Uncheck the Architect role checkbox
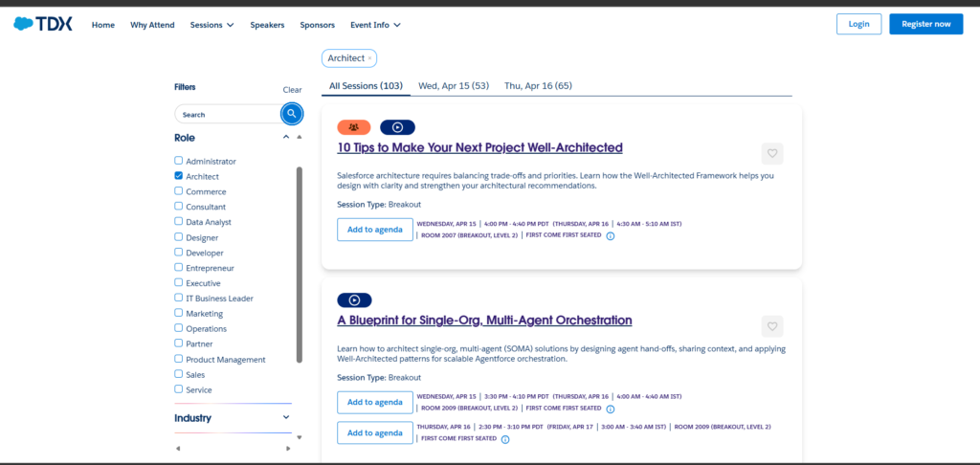This screenshot has width=980, height=465. [179, 176]
